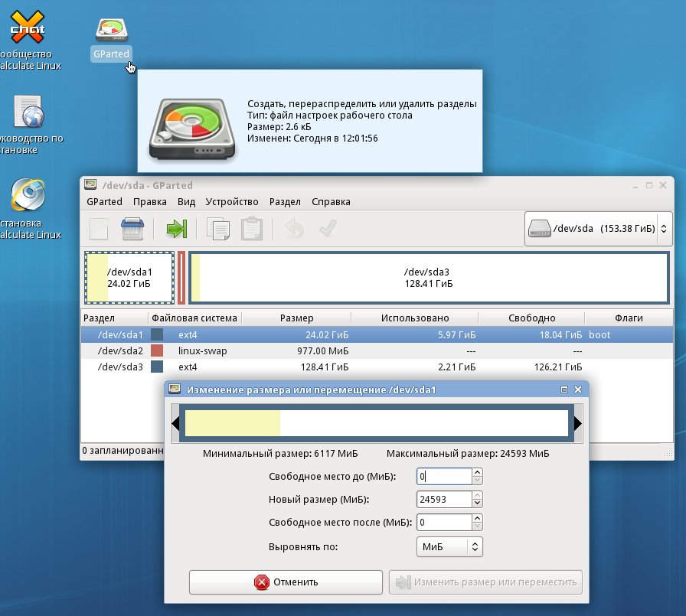686x616 pixels.
Task: Increase the new size spinner value
Action: click(x=477, y=495)
